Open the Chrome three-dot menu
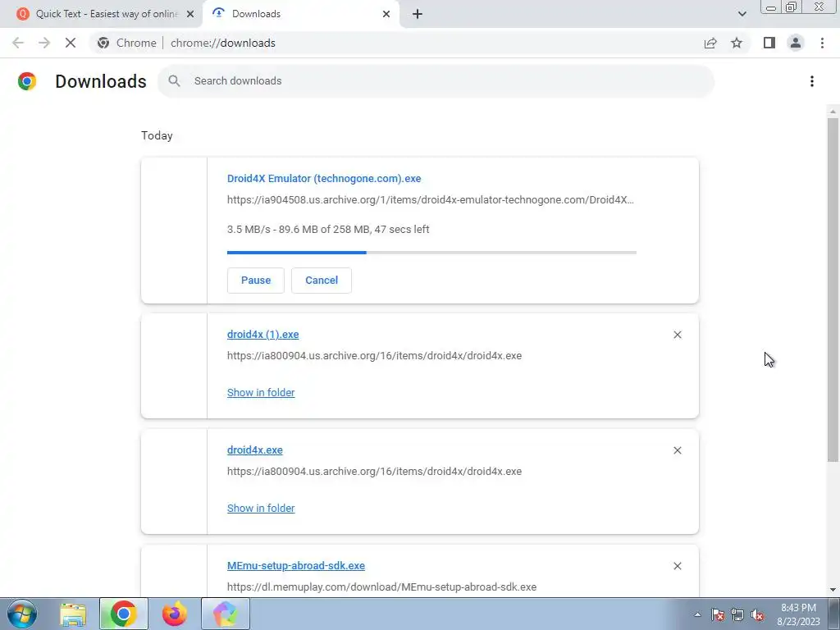Image resolution: width=840 pixels, height=630 pixels. (822, 43)
